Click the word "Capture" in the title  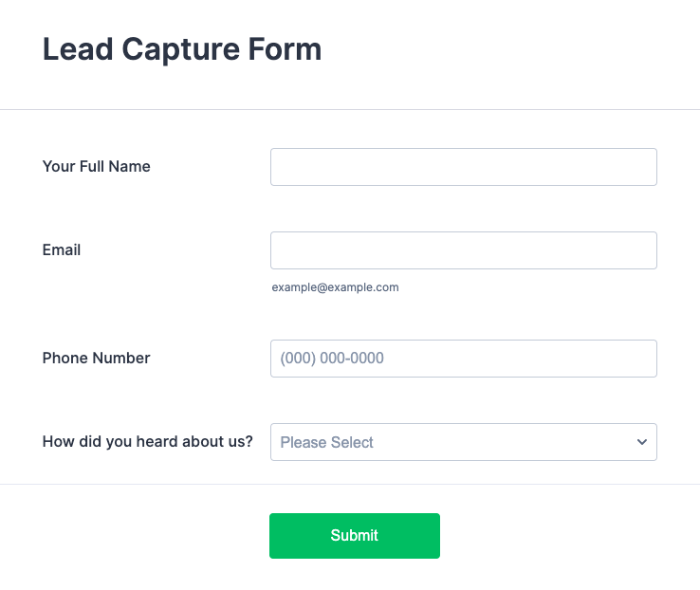click(175, 49)
